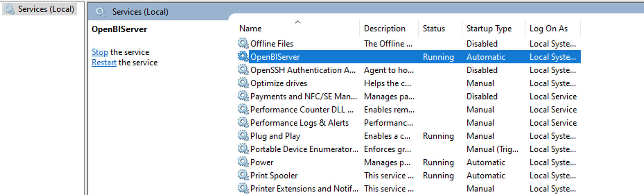The image size is (644, 195).
Task: Click gear icon beside Performance Logs & Alerts
Action: (x=243, y=122)
